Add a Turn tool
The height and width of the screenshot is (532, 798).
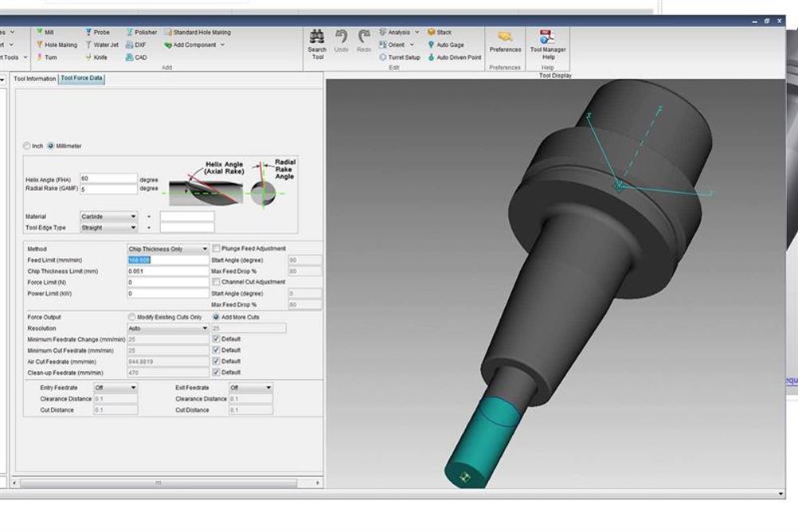[46, 57]
